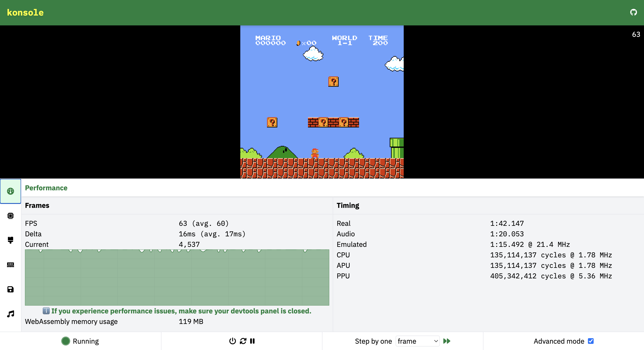Click the 'Emulated' timing label
This screenshot has width=644, height=350.
click(352, 244)
